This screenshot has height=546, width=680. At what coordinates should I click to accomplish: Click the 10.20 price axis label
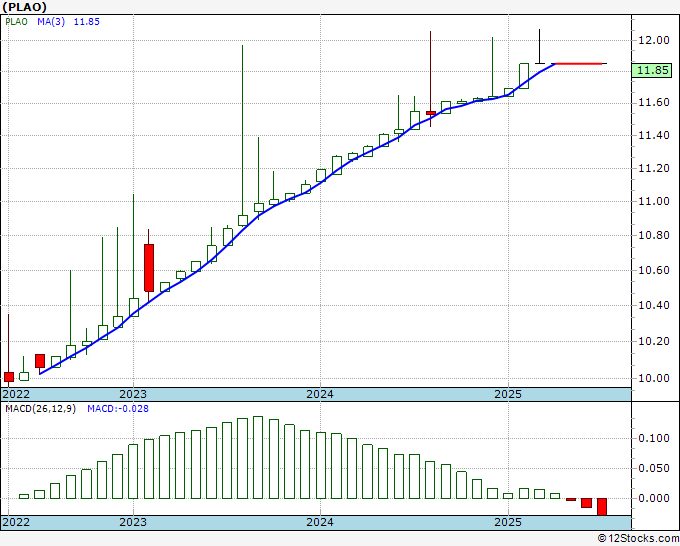coord(654,342)
